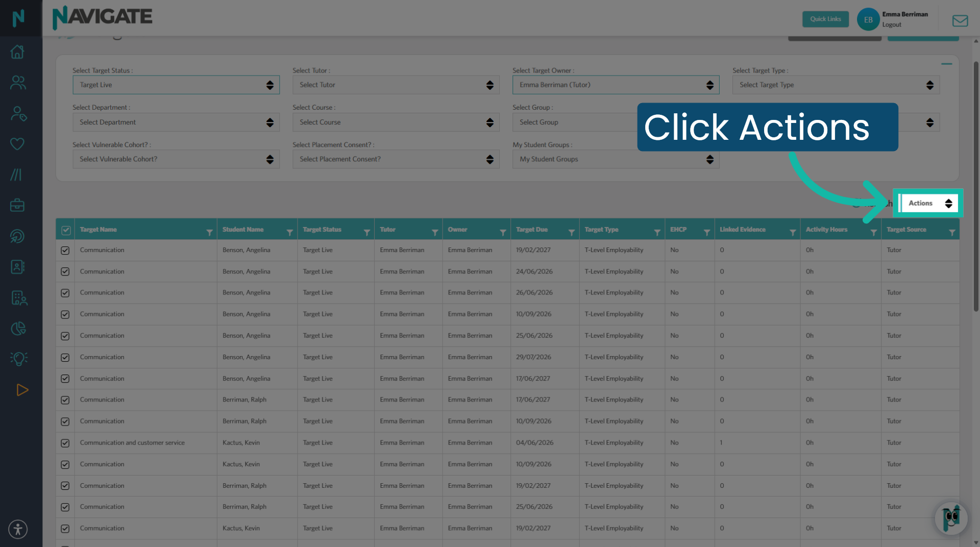Uncheck the row due 19/02/2027 for Benson, Angelina
980x547 pixels.
click(65, 250)
